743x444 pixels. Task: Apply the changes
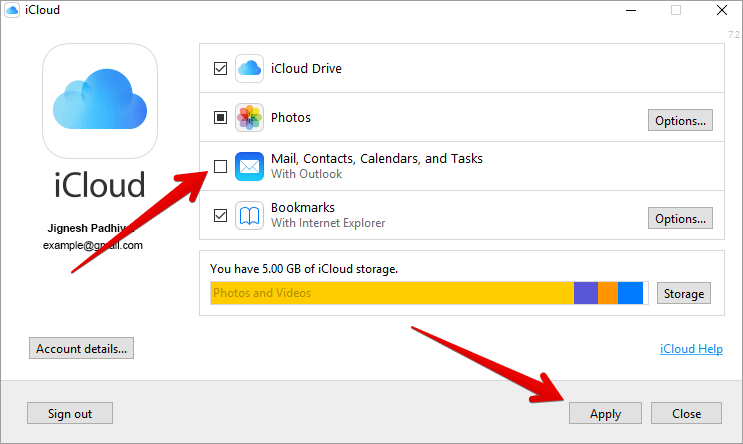605,413
